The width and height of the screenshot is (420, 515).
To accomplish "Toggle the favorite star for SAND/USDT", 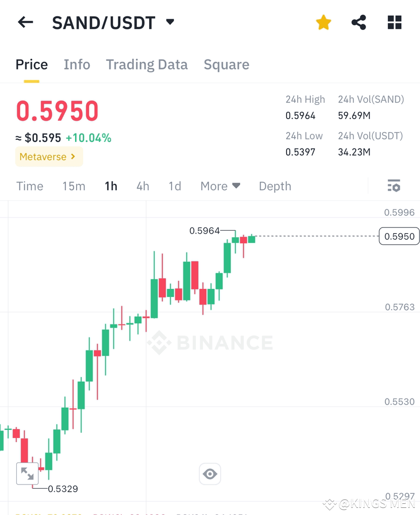I will 323,22.
